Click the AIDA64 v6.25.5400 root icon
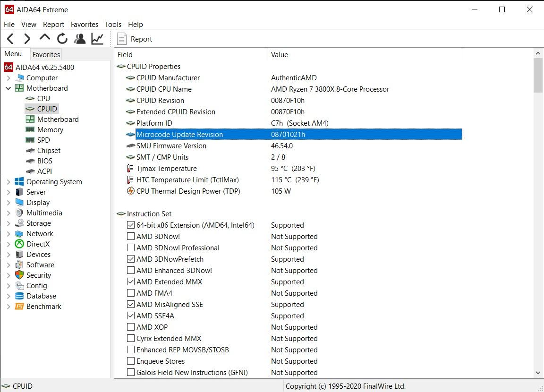The image size is (544, 392). click(x=8, y=67)
